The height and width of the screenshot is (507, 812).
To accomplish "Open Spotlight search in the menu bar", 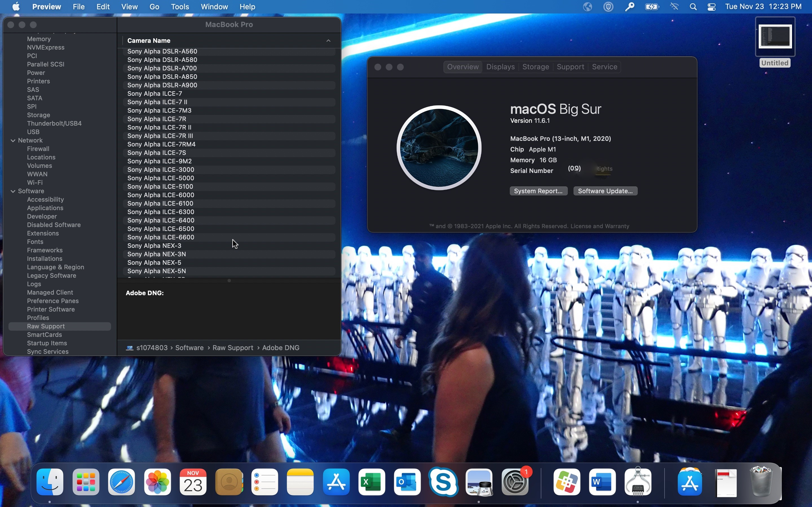I will pyautogui.click(x=693, y=7).
